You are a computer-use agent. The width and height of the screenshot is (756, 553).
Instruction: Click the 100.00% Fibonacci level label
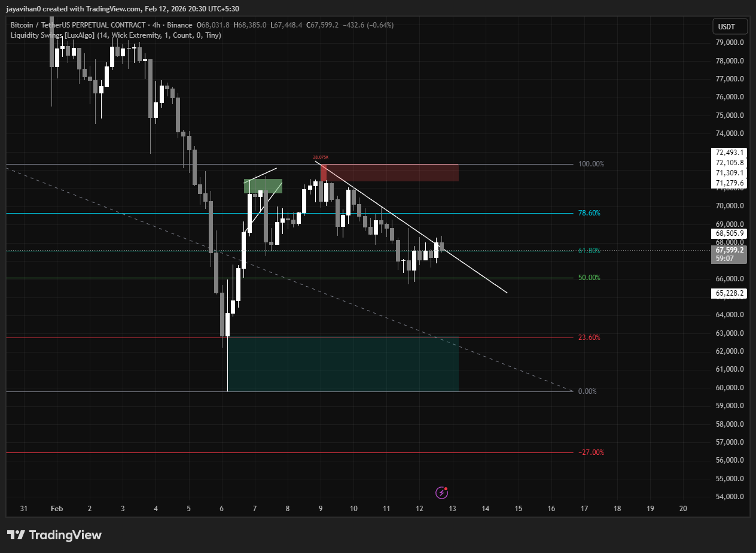coord(591,164)
